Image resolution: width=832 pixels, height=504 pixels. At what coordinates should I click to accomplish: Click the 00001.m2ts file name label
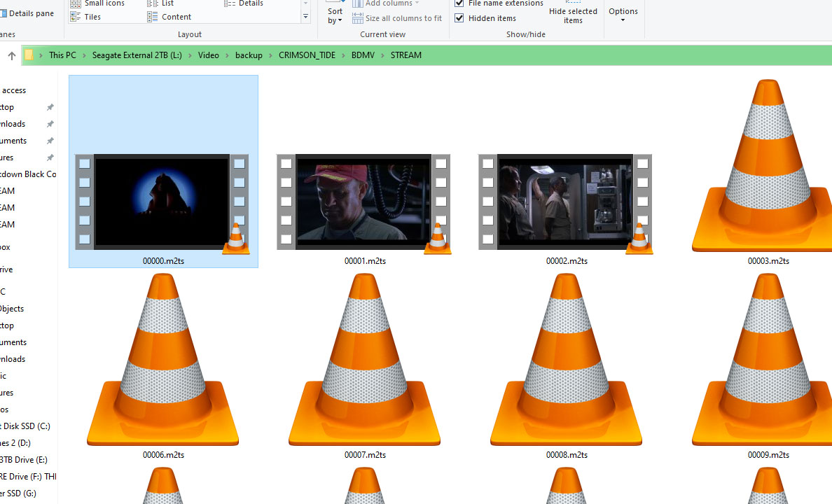(365, 261)
